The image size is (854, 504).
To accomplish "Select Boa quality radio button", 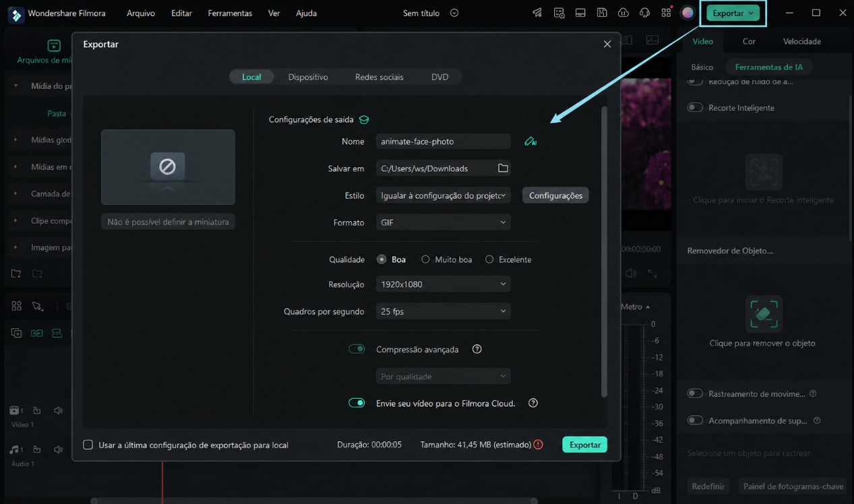I will pyautogui.click(x=382, y=259).
